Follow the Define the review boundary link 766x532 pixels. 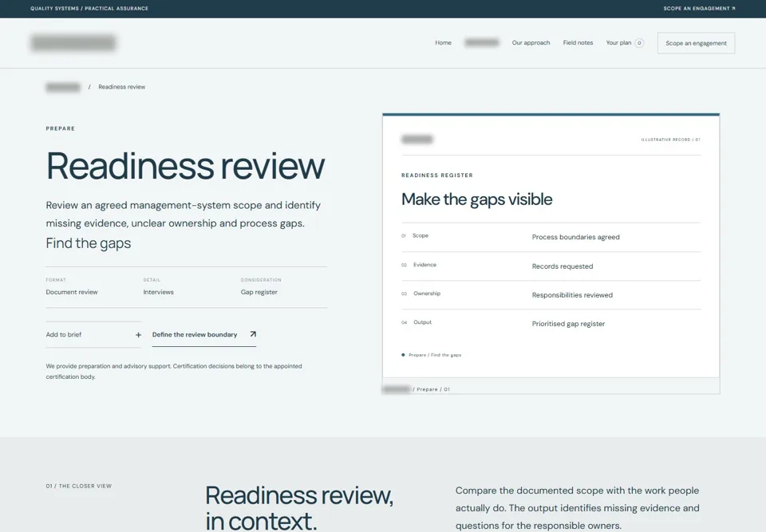tap(204, 335)
